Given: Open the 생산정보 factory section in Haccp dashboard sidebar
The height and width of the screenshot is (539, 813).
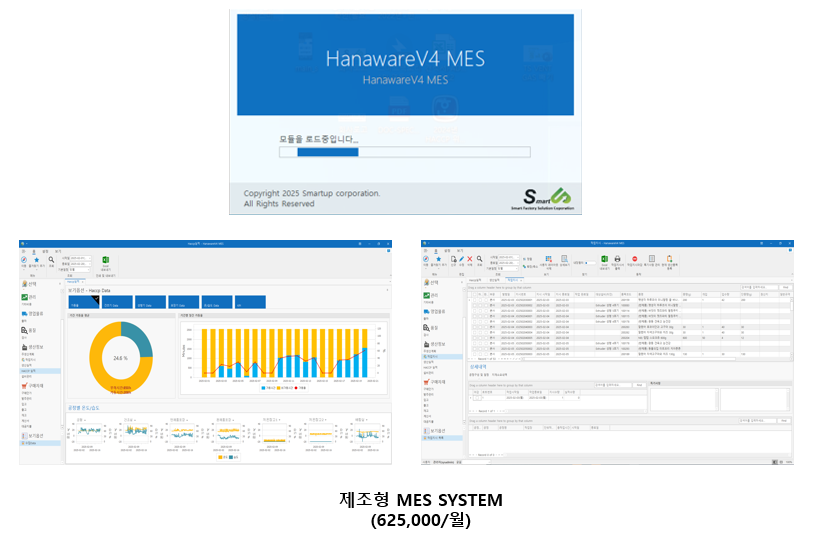Looking at the screenshot, I should pyautogui.click(x=32, y=347).
